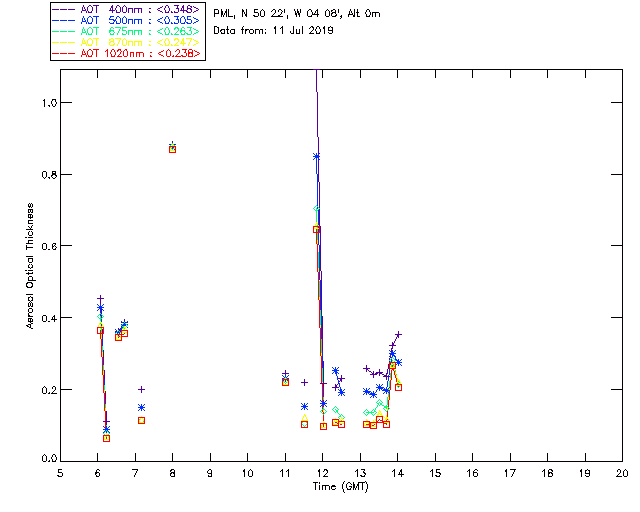Click the station text 'PML, N 50 22'
Screen dimensions: 640x512
[x=249, y=13]
